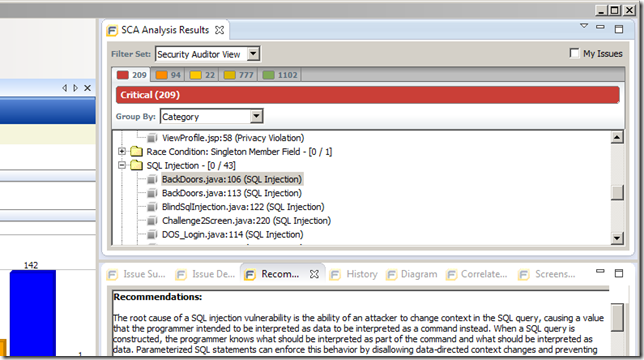Select BackDoors.java:106 SQL Injection issue
Viewport: 644px width, 360px height.
232,179
